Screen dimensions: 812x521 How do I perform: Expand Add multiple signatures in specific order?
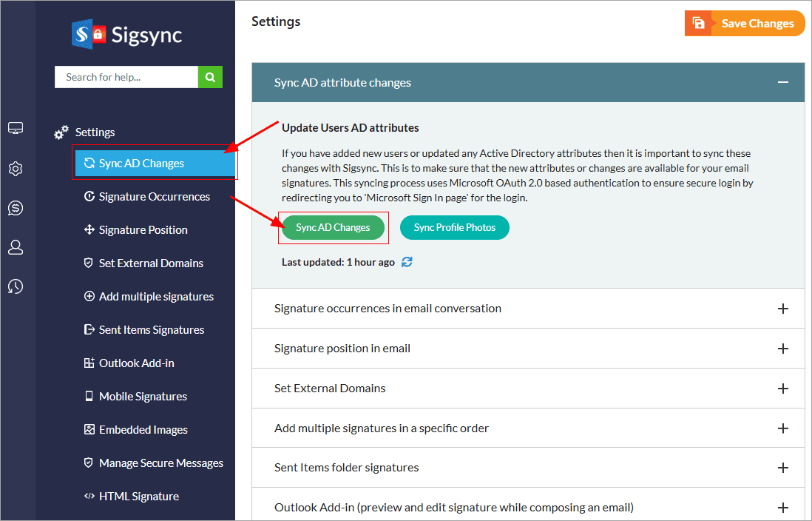click(x=782, y=428)
